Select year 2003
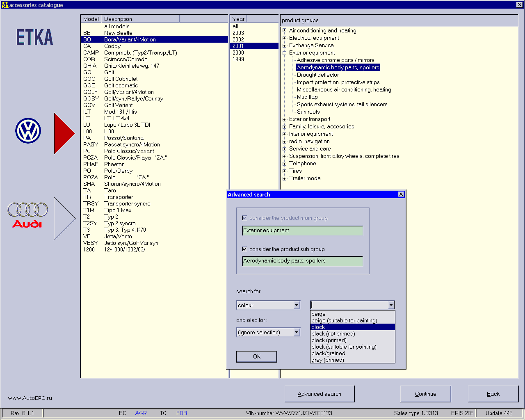 [x=254, y=33]
